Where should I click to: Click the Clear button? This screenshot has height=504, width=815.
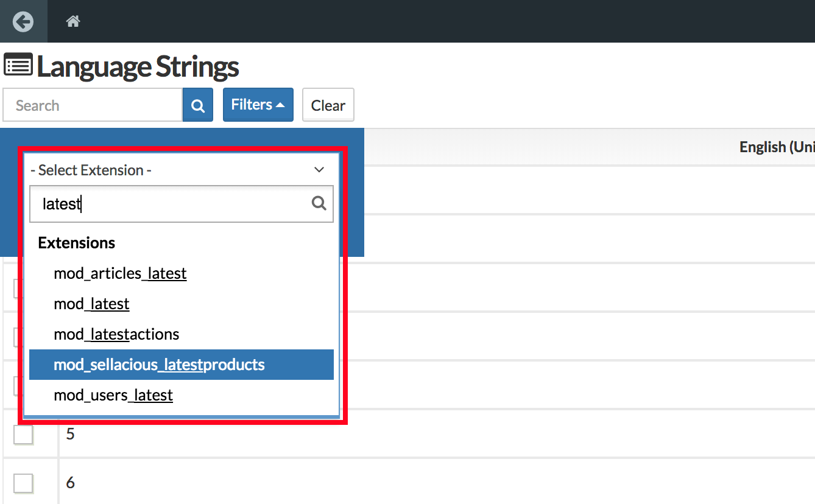click(x=328, y=105)
